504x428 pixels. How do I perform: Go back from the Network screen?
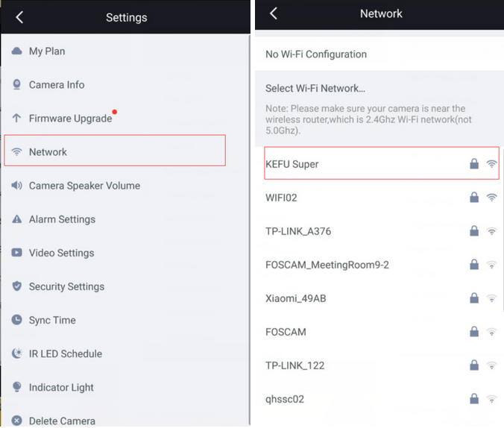[274, 13]
